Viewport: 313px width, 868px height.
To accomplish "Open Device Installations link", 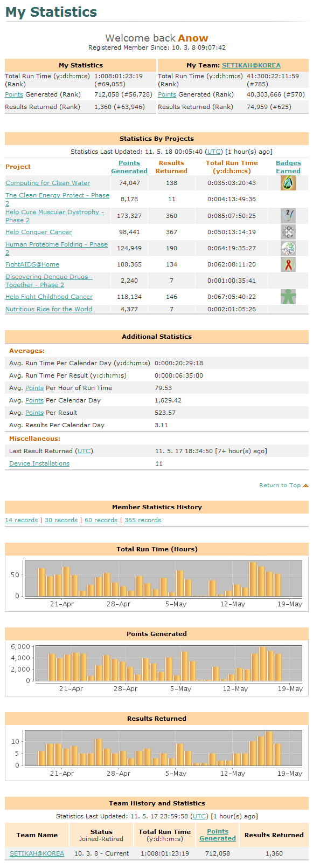I will click(39, 463).
